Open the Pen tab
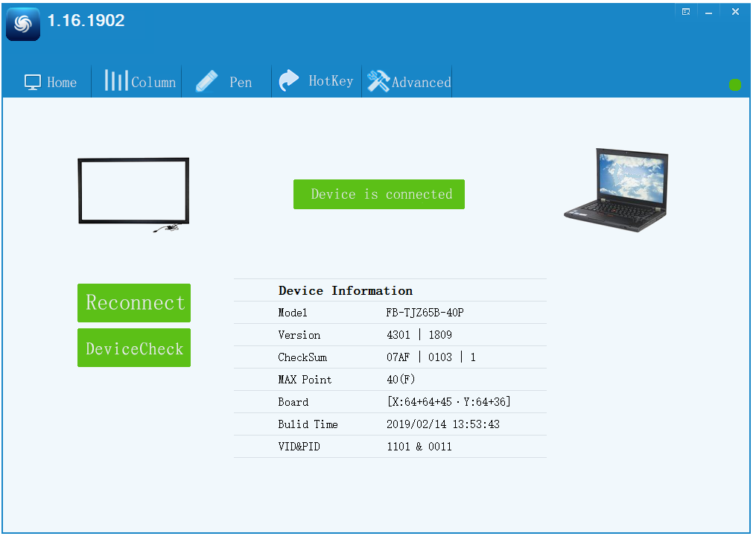 (225, 82)
